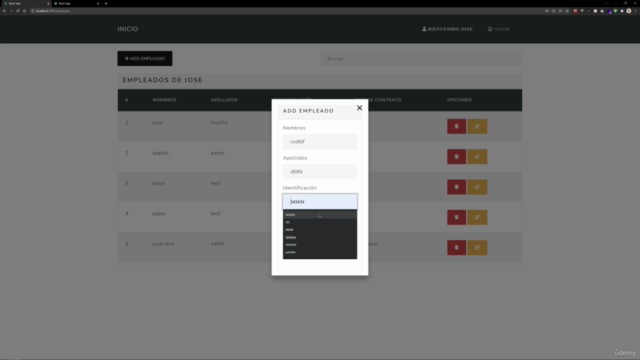Image resolution: width=640 pixels, height=360 pixels.
Task: Click the green shield extension icon
Action: pos(616,11)
